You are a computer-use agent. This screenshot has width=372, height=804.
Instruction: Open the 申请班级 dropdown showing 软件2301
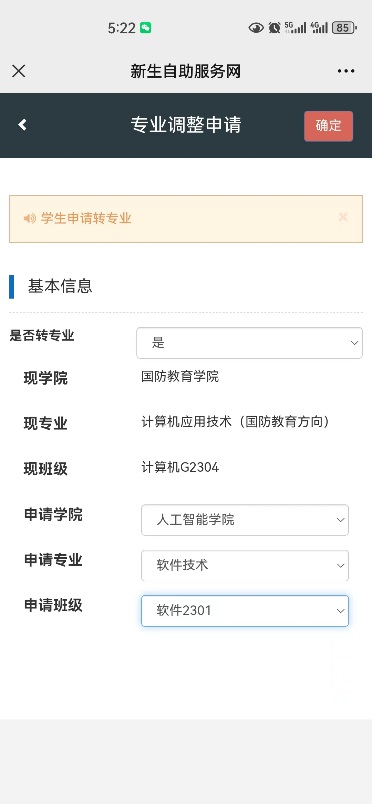245,611
